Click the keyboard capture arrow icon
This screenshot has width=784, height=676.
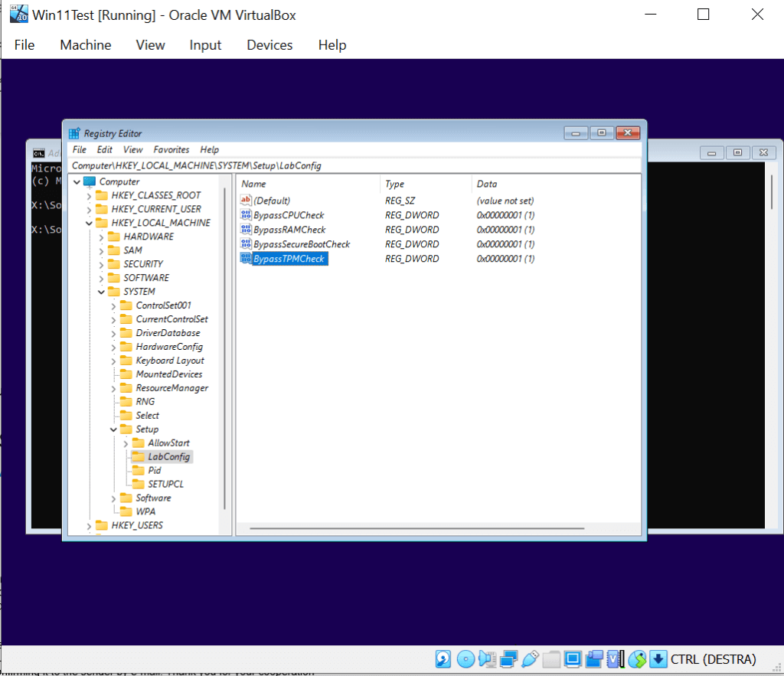click(x=658, y=659)
